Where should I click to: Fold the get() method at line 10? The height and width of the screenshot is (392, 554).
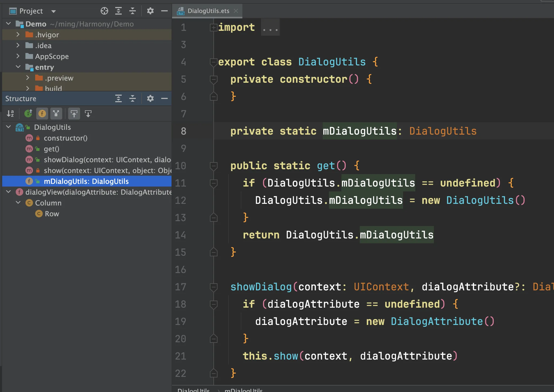click(x=213, y=166)
